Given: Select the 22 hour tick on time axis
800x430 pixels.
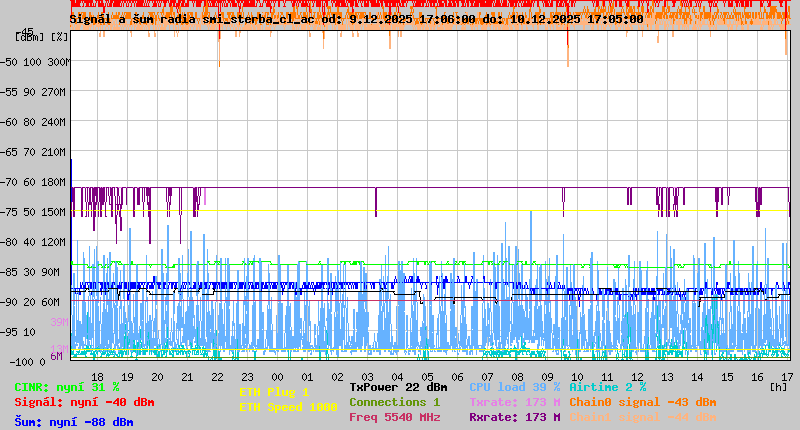Looking at the screenshot, I should [217, 376].
